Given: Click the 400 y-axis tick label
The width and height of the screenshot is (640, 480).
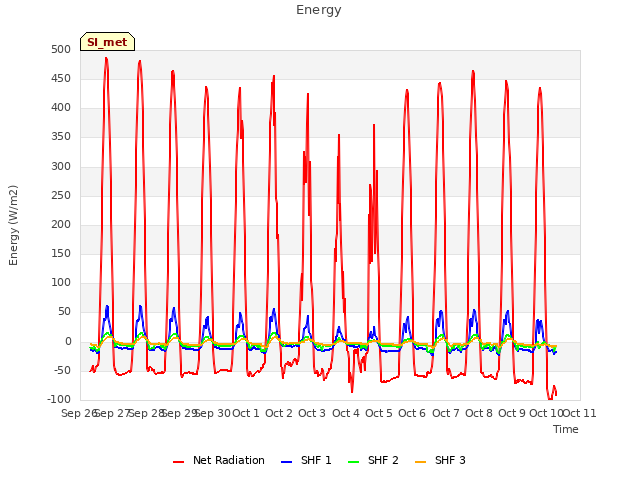Looking at the screenshot, I should pyautogui.click(x=61, y=108).
